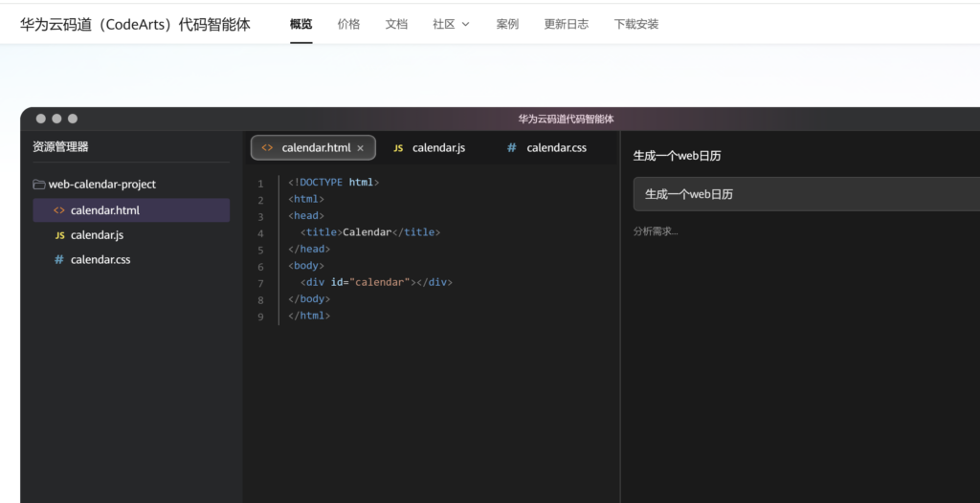Open the 价格 navigation item

click(348, 24)
